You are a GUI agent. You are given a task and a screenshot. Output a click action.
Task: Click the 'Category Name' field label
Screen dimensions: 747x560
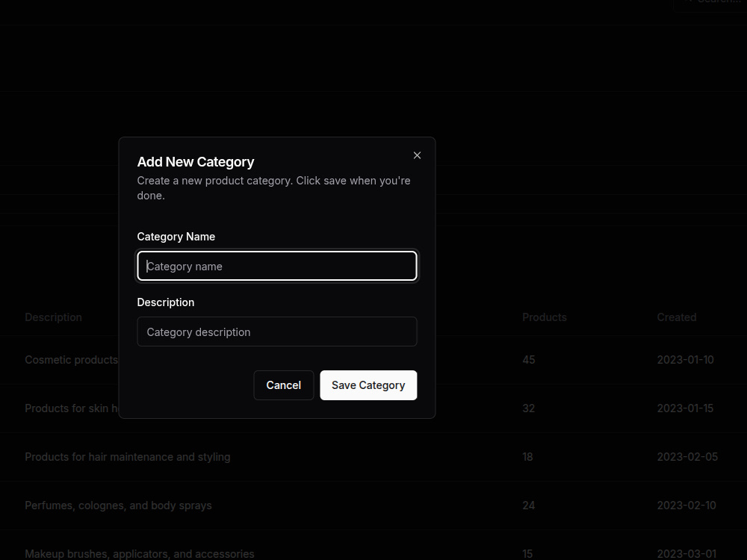coord(176,237)
